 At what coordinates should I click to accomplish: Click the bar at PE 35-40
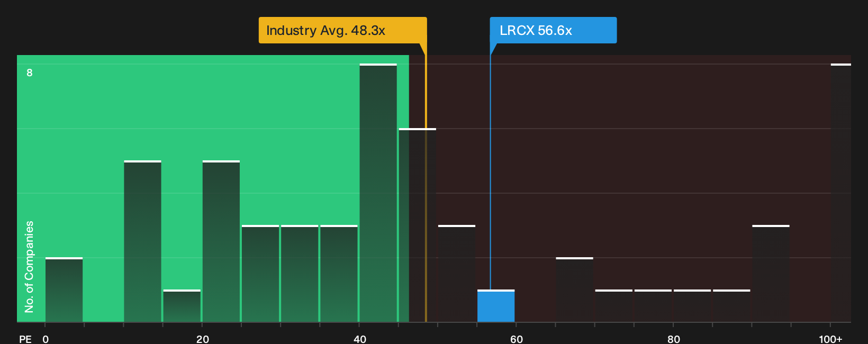tap(339, 274)
